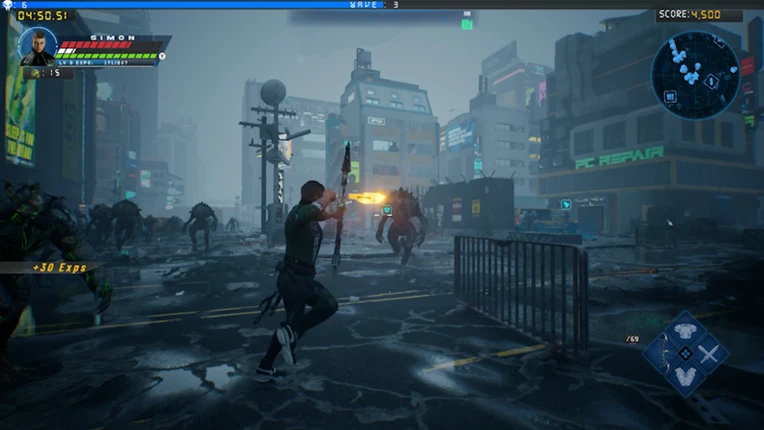
Task: Click the red health bar
Action: (96, 45)
